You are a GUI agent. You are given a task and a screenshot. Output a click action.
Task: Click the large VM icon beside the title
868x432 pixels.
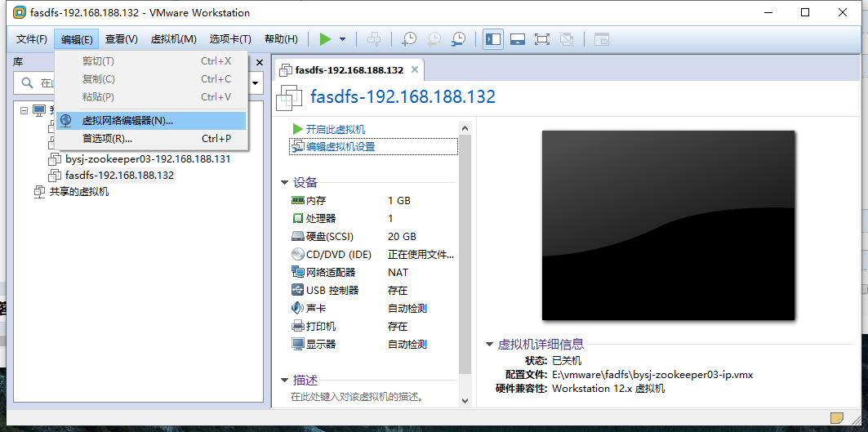[x=290, y=96]
